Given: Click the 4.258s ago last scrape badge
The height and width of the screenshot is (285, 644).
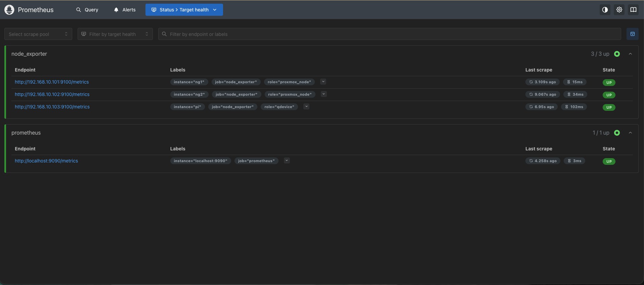Looking at the screenshot, I should point(543,161).
